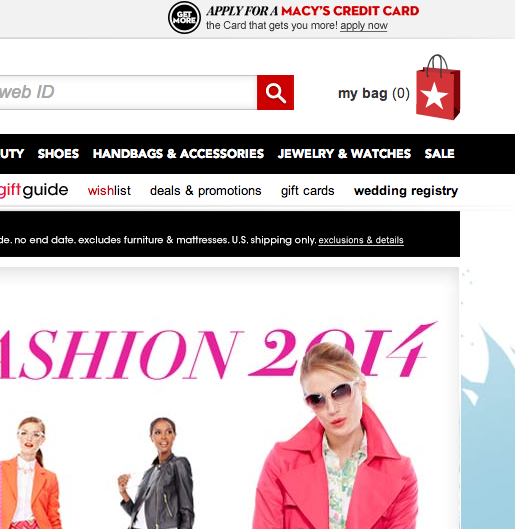The height and width of the screenshot is (529, 515).
Task: View deals & promotions
Action: (x=206, y=191)
